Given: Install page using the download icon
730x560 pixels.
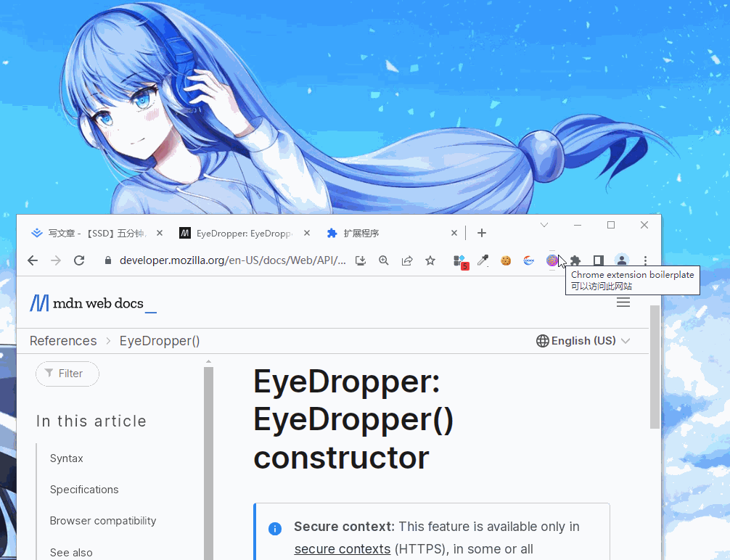Looking at the screenshot, I should pos(361,260).
